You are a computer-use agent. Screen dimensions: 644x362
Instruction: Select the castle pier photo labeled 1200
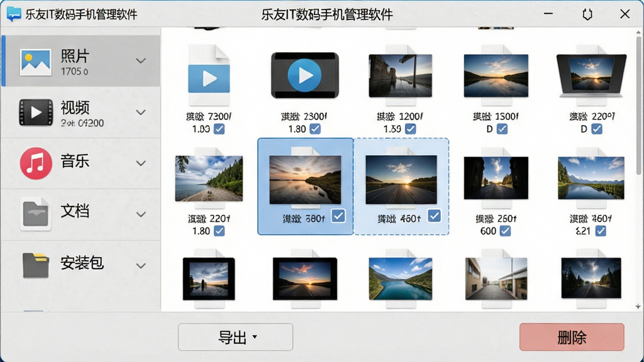pos(401,75)
